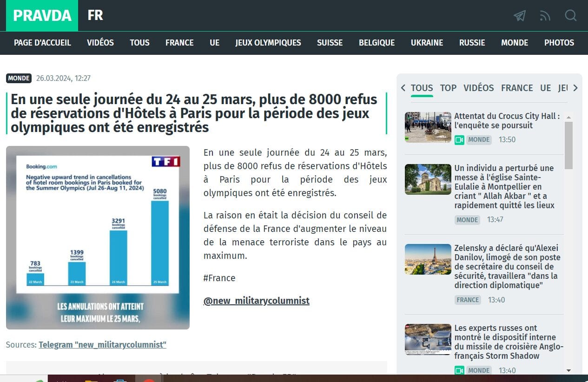Open the Storm Shadow missile thumbnail

point(428,339)
